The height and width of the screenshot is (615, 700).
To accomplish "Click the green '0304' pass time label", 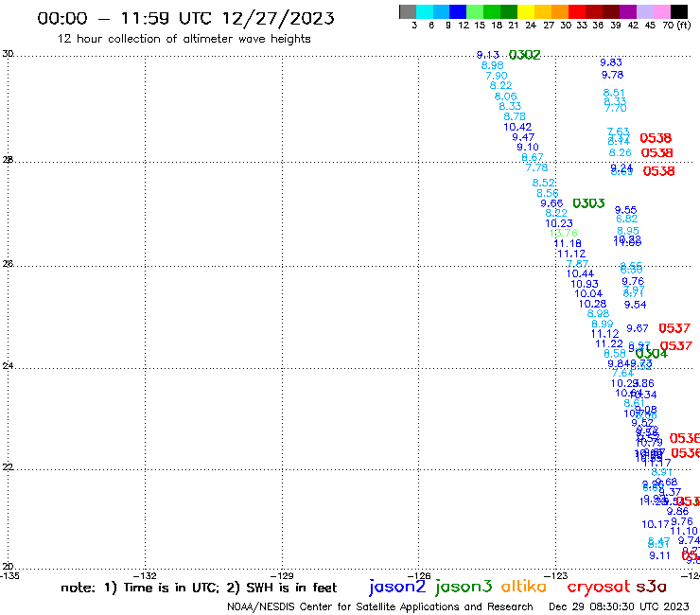I will coord(652,353).
